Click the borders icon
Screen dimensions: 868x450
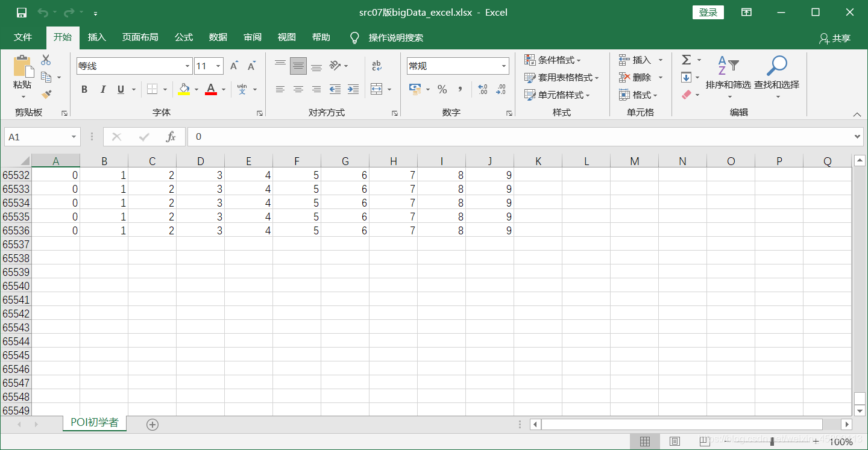click(152, 89)
